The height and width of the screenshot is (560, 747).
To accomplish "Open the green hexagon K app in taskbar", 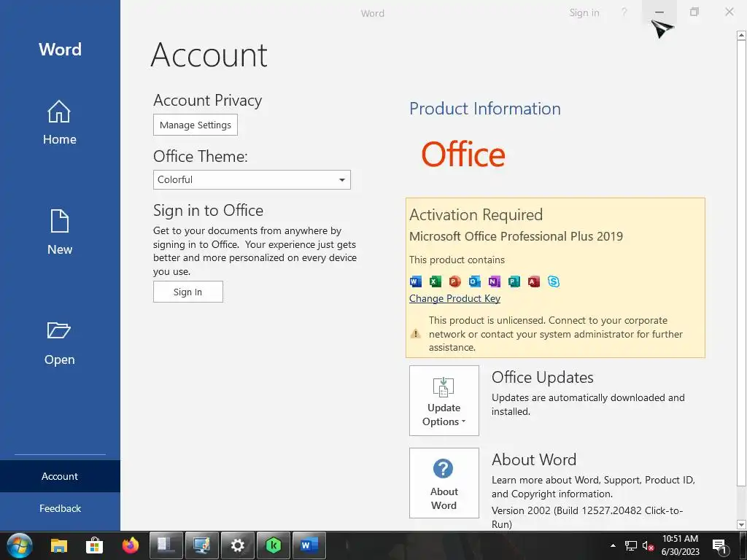I will (274, 545).
